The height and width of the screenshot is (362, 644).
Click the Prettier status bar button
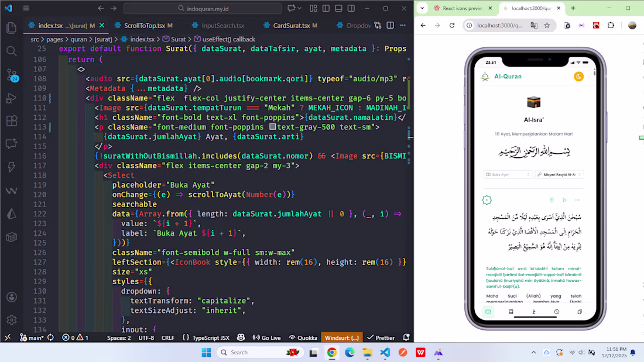pyautogui.click(x=381, y=338)
